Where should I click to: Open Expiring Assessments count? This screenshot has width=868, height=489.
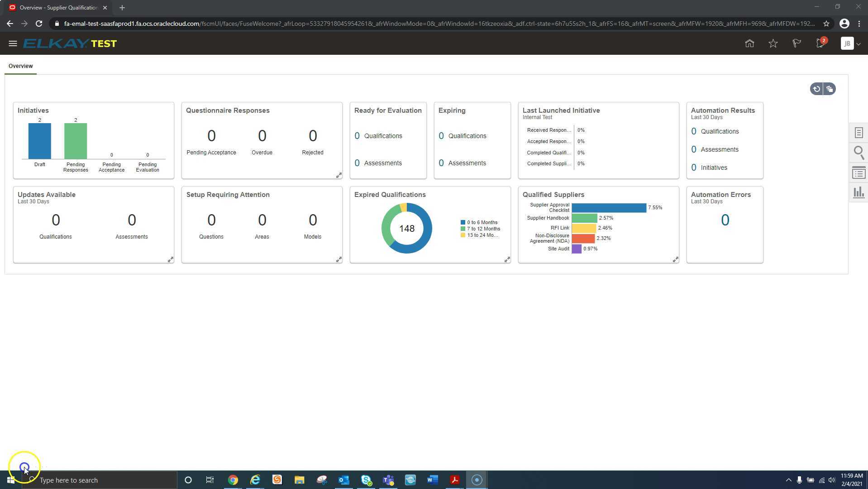(441, 163)
